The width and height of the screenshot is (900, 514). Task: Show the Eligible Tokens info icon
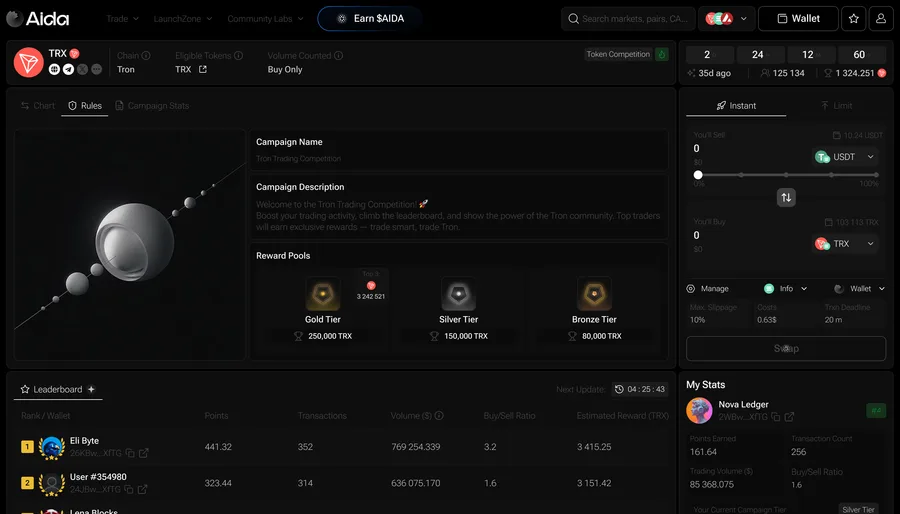[238, 56]
